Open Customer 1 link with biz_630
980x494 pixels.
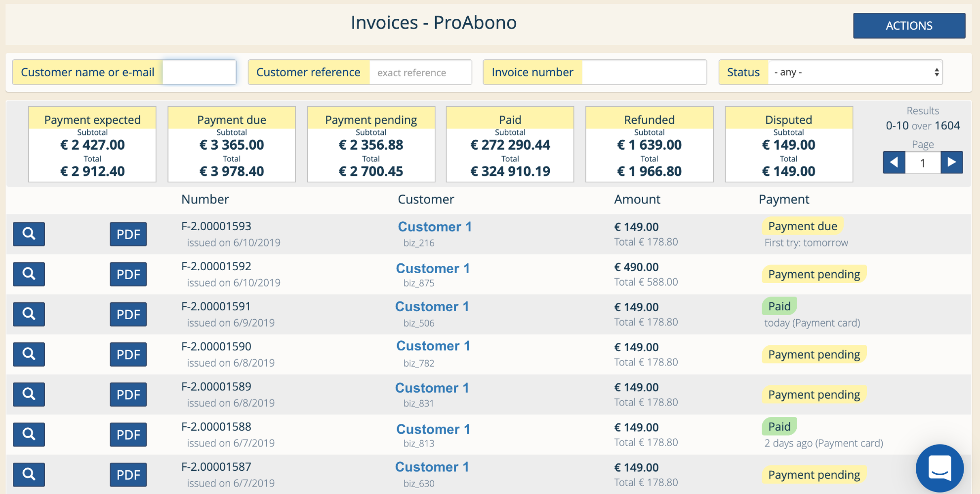click(432, 467)
